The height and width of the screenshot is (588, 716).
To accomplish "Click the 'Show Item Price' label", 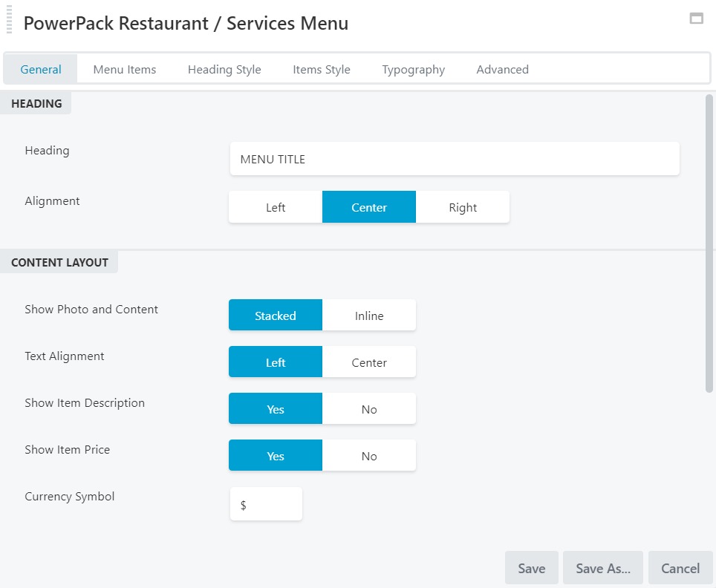I will click(x=67, y=450).
